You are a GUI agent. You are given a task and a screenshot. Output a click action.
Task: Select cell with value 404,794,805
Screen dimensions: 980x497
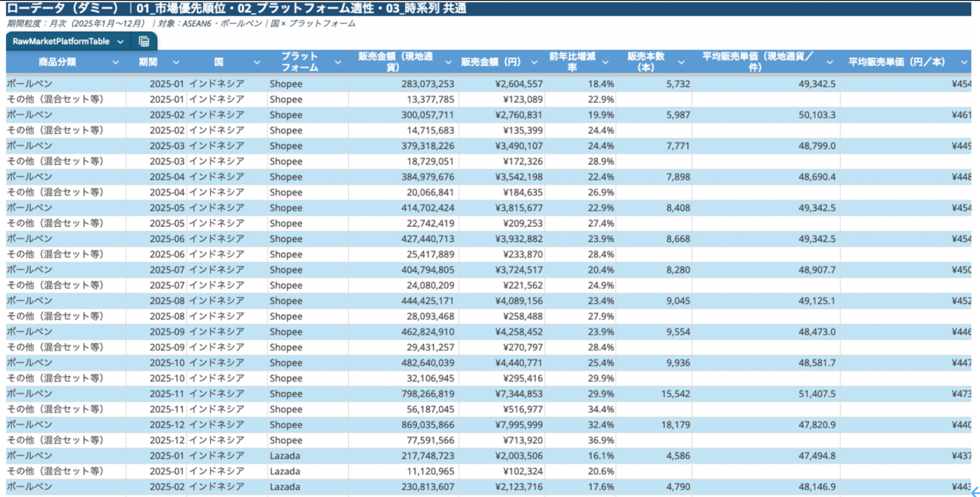point(403,270)
